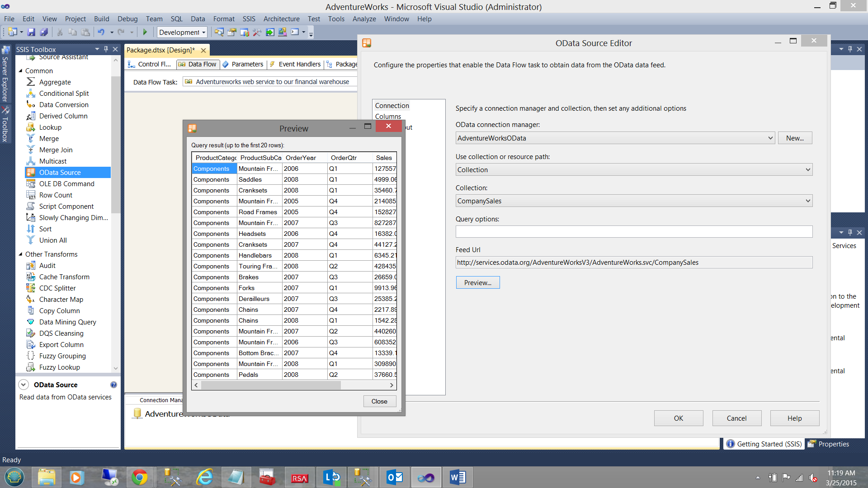This screenshot has width=868, height=488.
Task: Choose the Lookup transform in toolbox
Action: (50, 127)
